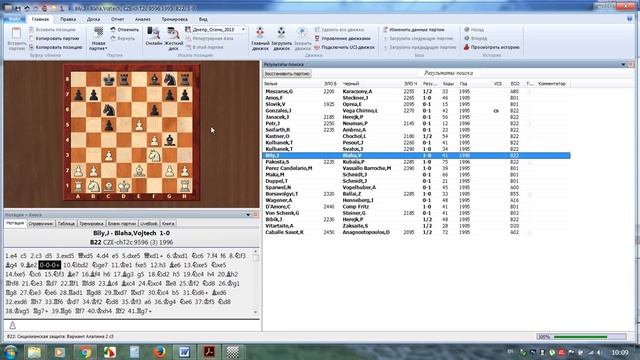Expand the Новая партия dropdown arrow
640x360 pixels.
tap(106, 49)
